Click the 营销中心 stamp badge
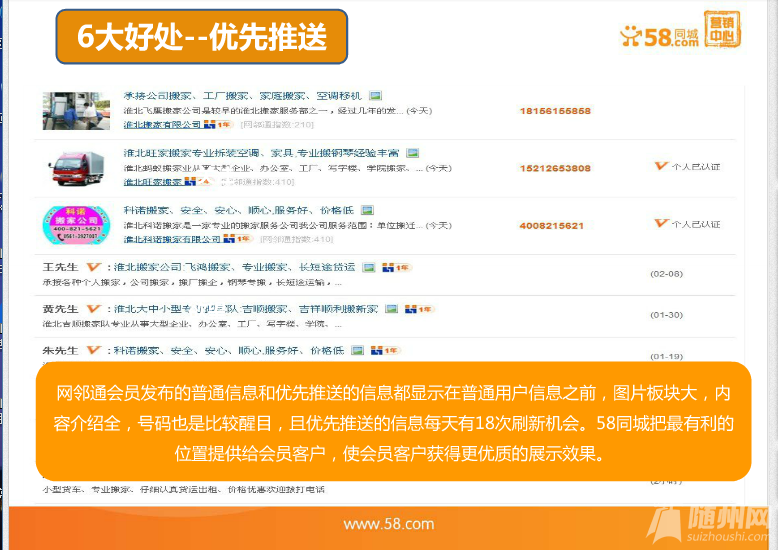 (722, 29)
